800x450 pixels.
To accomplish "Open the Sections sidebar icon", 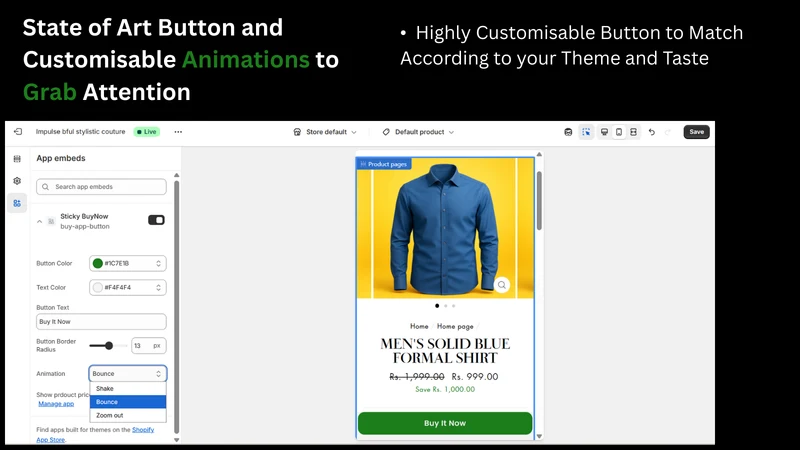I will 17,159.
